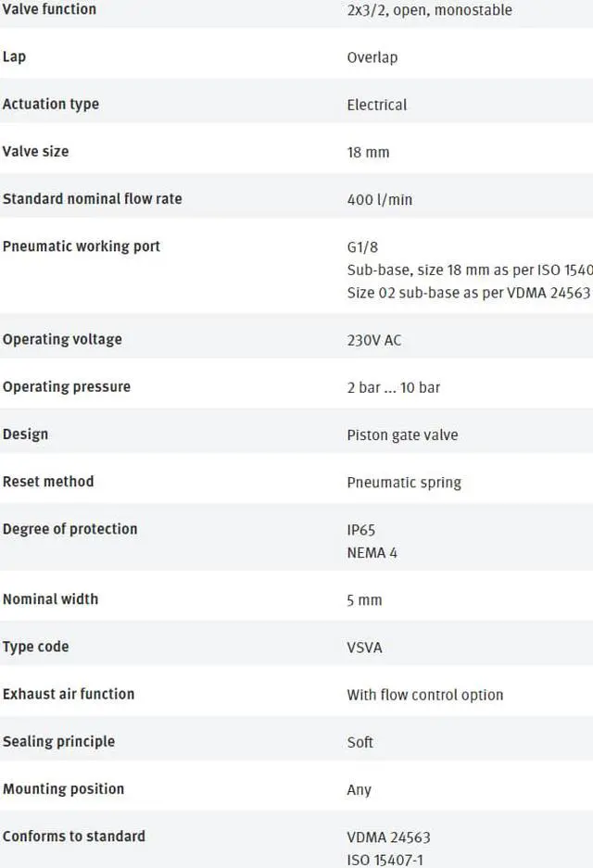Click the 'Overlap' lap value
This screenshot has height=868, width=593.
point(372,57)
